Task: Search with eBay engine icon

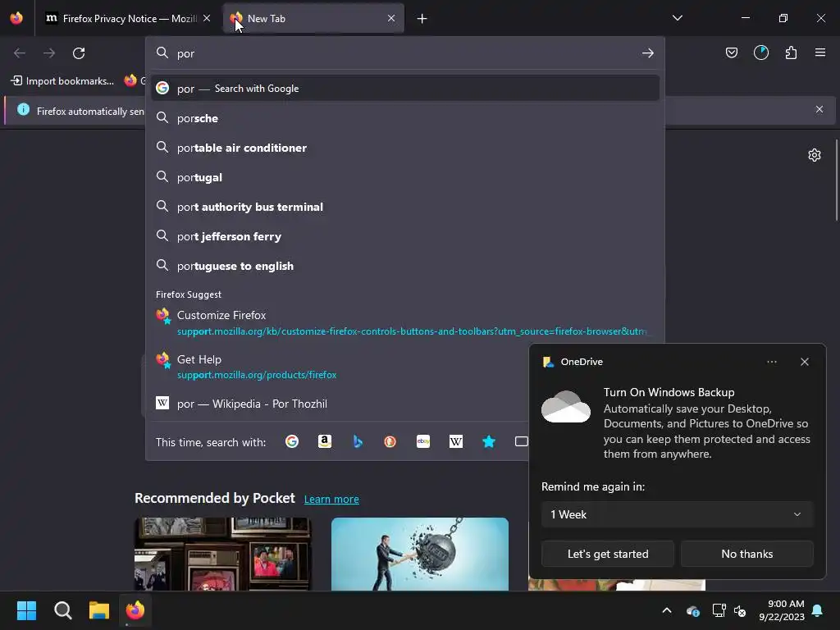Action: click(423, 442)
